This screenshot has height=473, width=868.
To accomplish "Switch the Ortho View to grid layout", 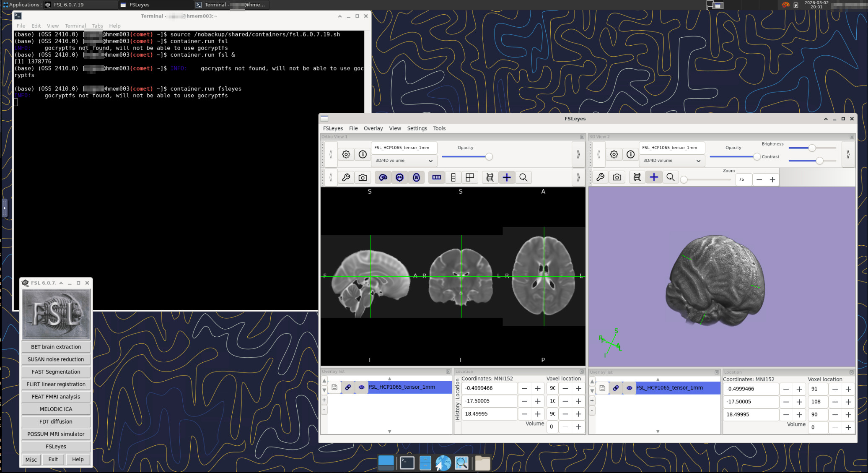I will coord(470,177).
